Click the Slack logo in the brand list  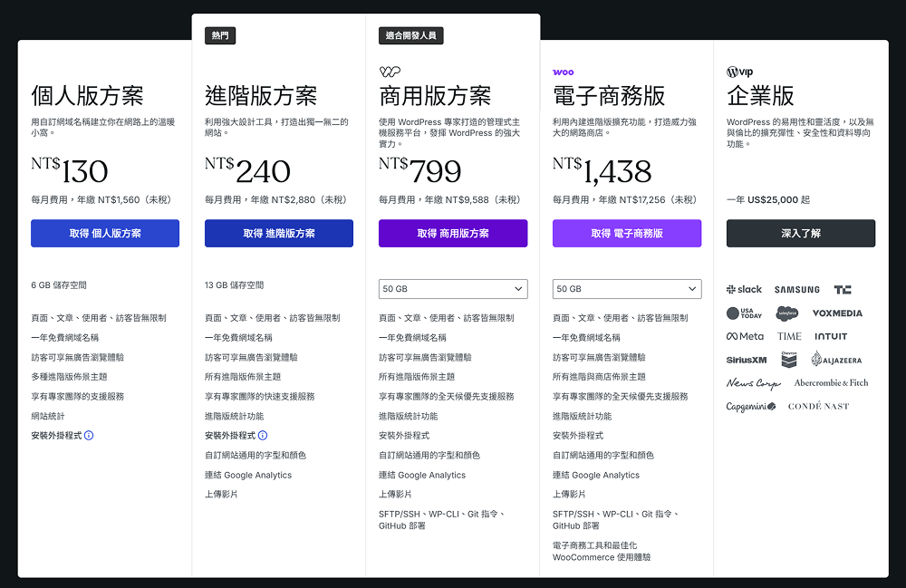point(744,289)
